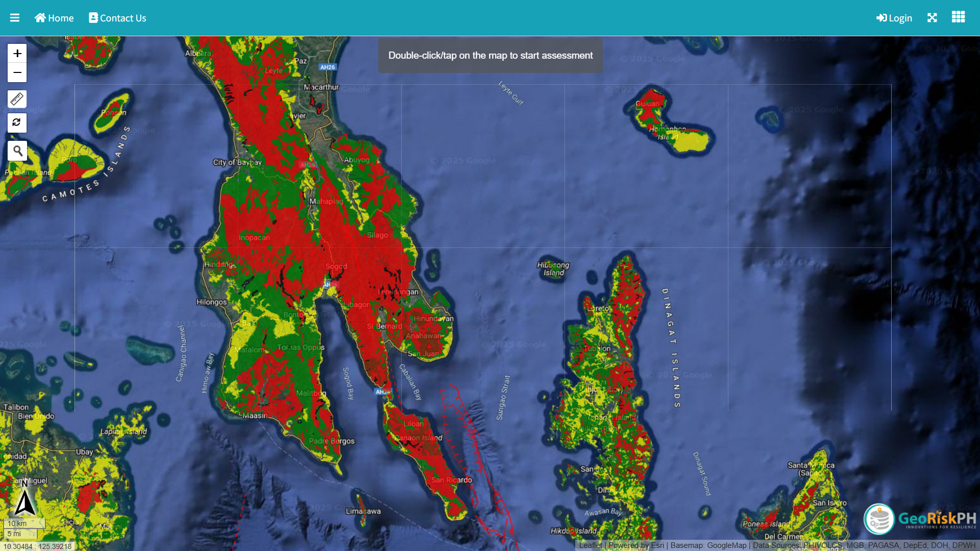Click the double-click assessment instruction banner
Viewport: 980px width, 551px height.
click(x=490, y=56)
